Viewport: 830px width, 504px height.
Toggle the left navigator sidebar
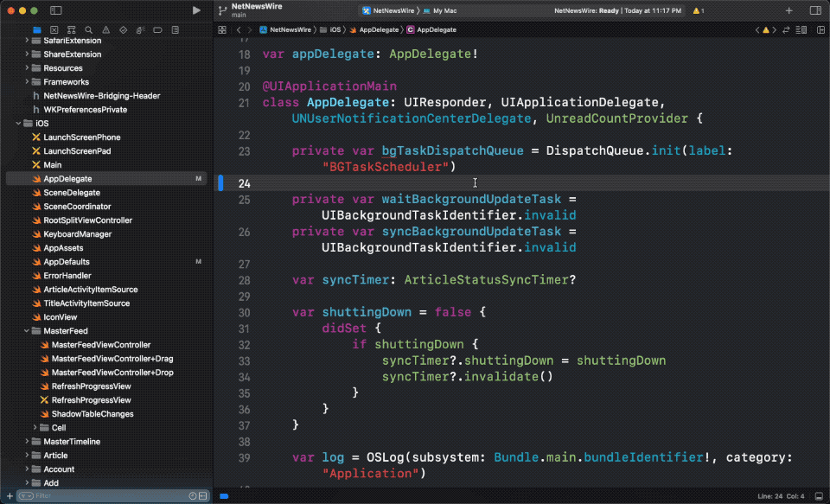coord(55,10)
